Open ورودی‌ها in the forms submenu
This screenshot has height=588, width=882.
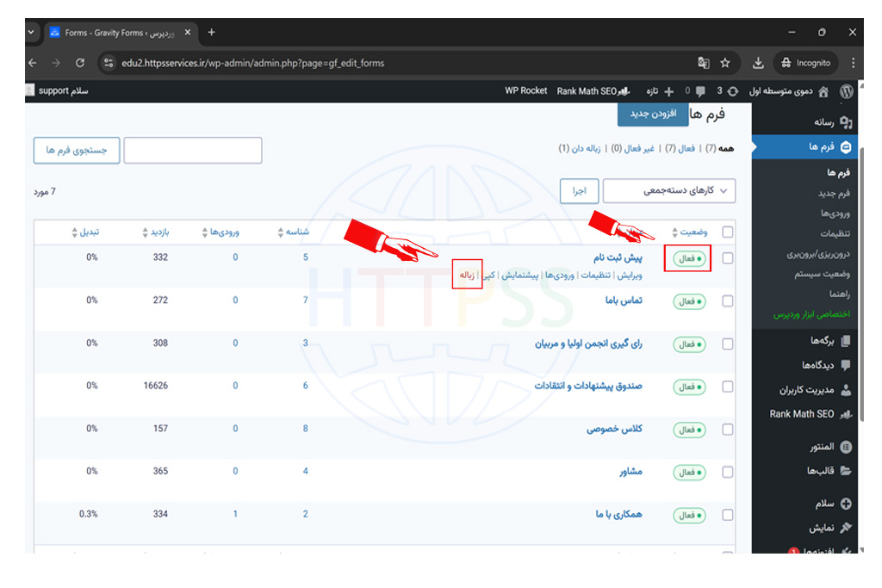click(835, 213)
